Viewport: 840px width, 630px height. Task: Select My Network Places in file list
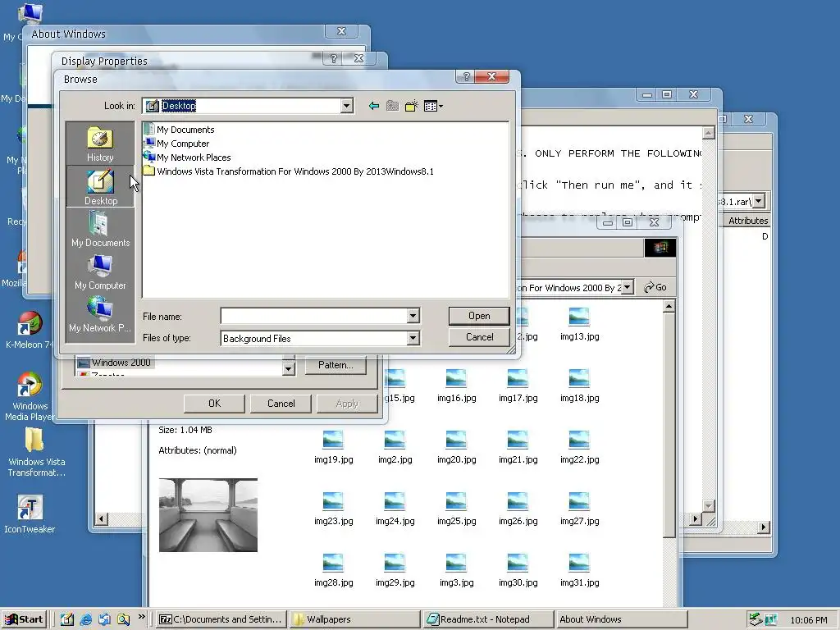click(187, 157)
